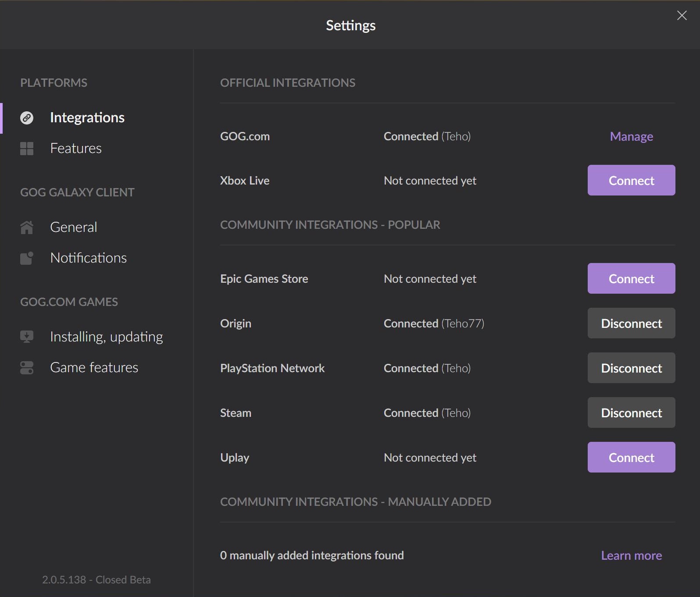Click the version text '2.0.5.138 - Closed Beta'
The image size is (700, 597).
tap(96, 579)
